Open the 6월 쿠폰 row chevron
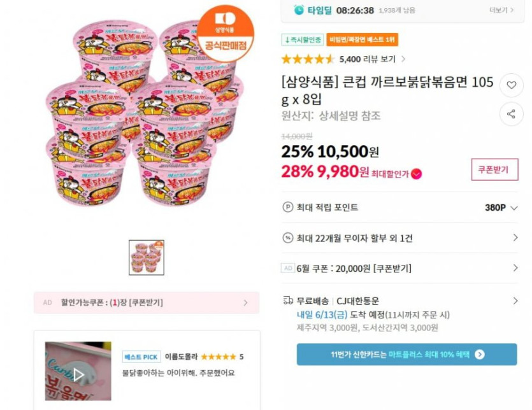 point(515,268)
